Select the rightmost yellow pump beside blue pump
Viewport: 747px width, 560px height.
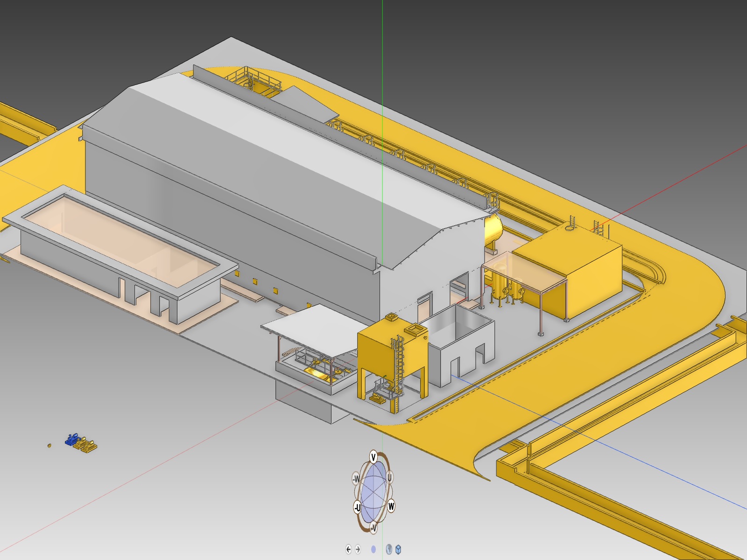[x=89, y=446]
